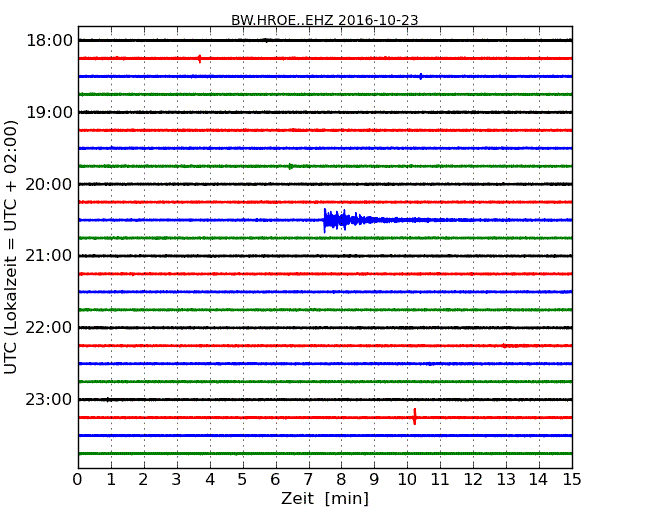Click the small black blip on the 23:00 trace

pos(108,399)
